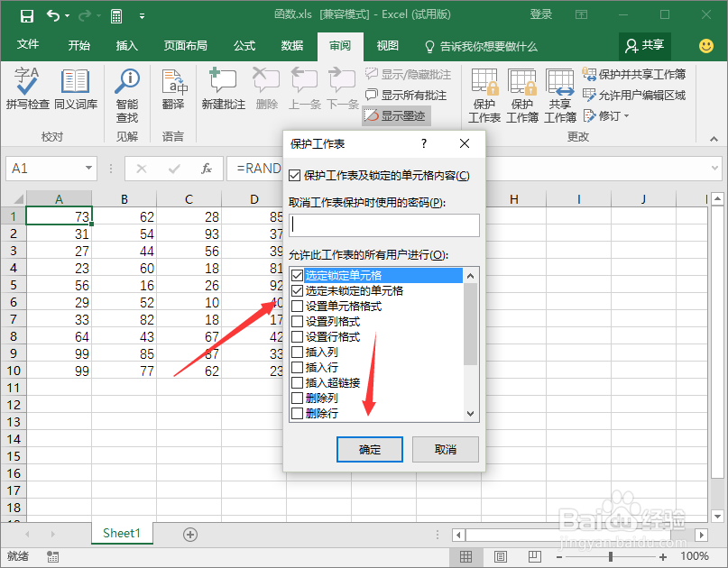Switch to the 开始 tab
This screenshot has width=728, height=568.
coord(78,45)
